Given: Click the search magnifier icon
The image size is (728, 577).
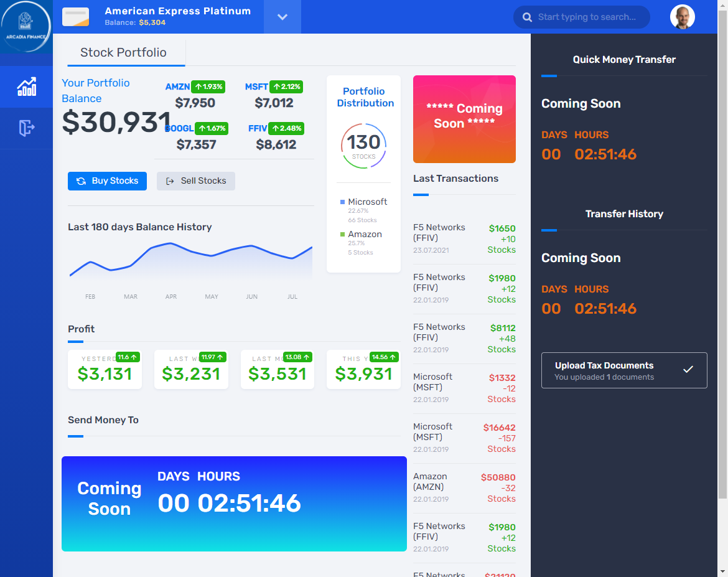Looking at the screenshot, I should pyautogui.click(x=527, y=17).
